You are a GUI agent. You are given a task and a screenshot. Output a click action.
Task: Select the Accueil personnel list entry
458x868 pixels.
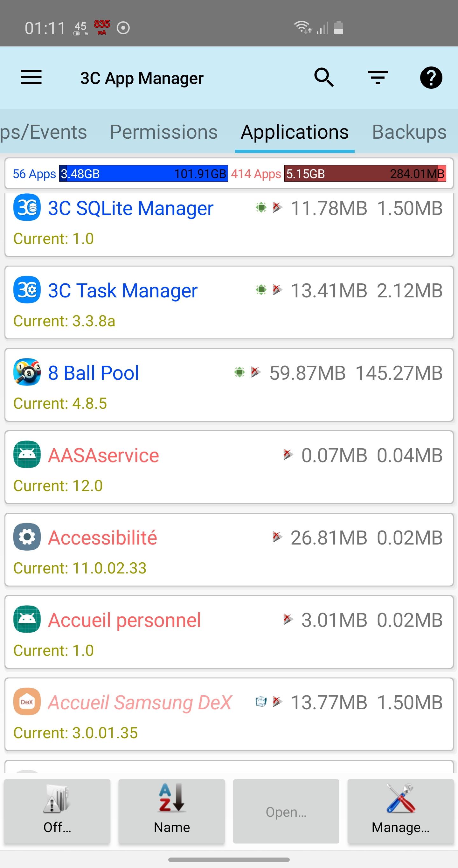click(229, 632)
